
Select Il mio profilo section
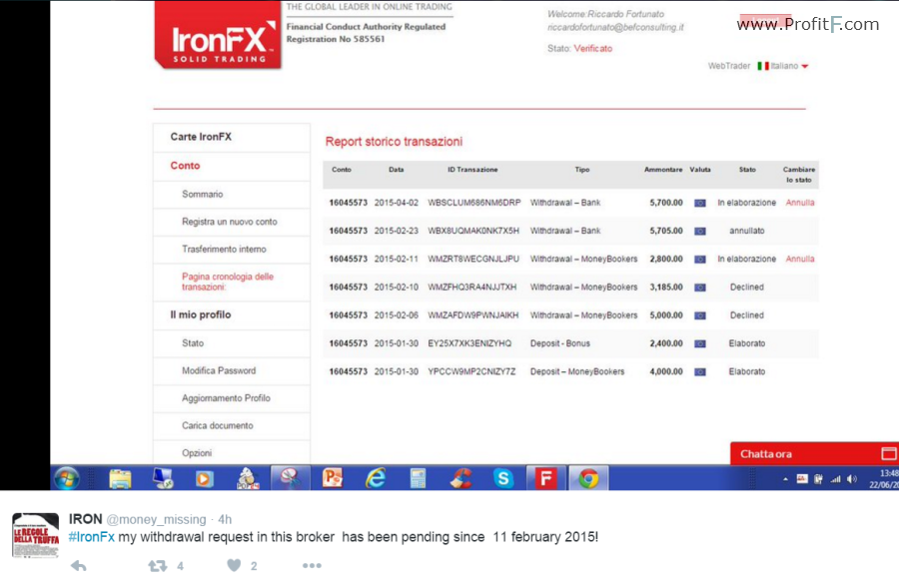coord(200,314)
